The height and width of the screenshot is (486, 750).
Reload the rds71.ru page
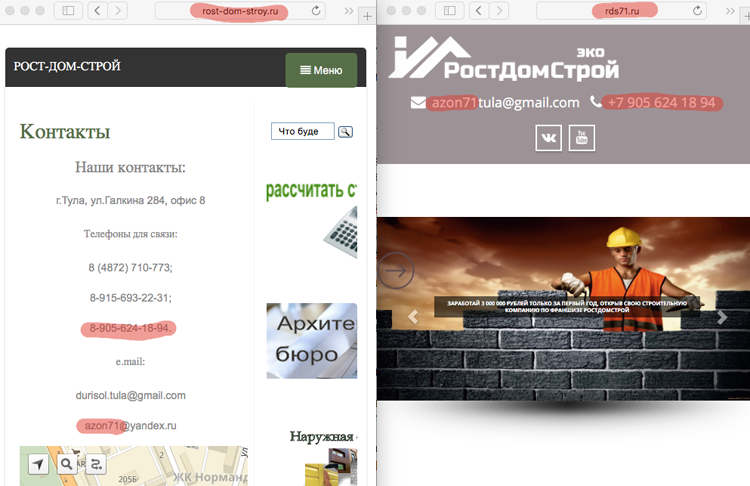tap(697, 11)
